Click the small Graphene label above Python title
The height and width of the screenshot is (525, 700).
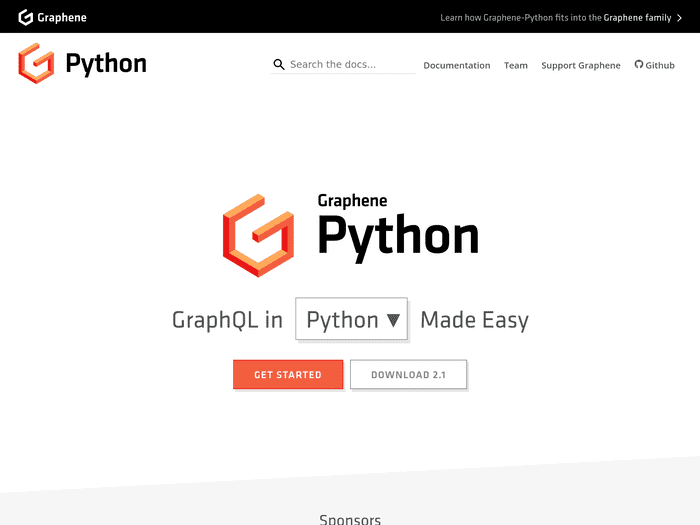click(352, 201)
